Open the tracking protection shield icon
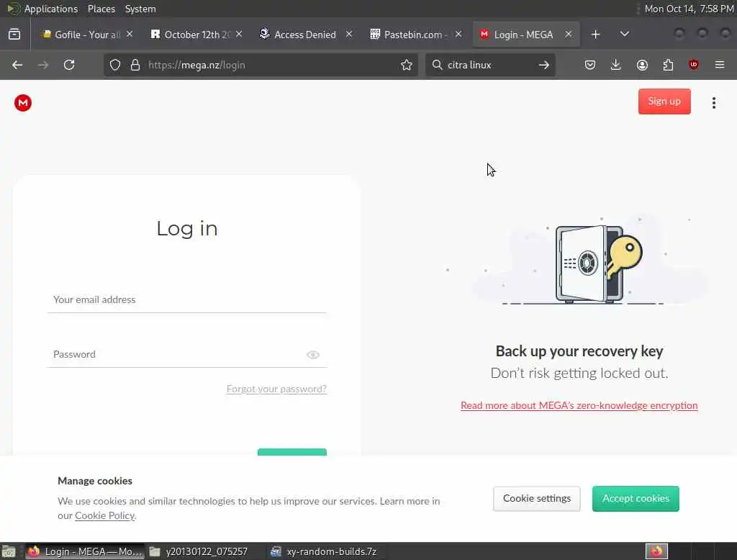737x560 pixels. [x=115, y=65]
